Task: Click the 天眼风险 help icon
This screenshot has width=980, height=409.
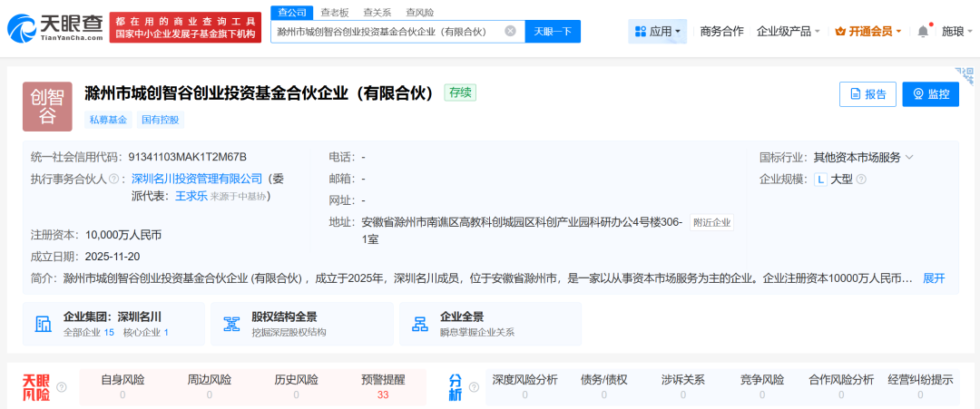Action: pyautogui.click(x=62, y=388)
